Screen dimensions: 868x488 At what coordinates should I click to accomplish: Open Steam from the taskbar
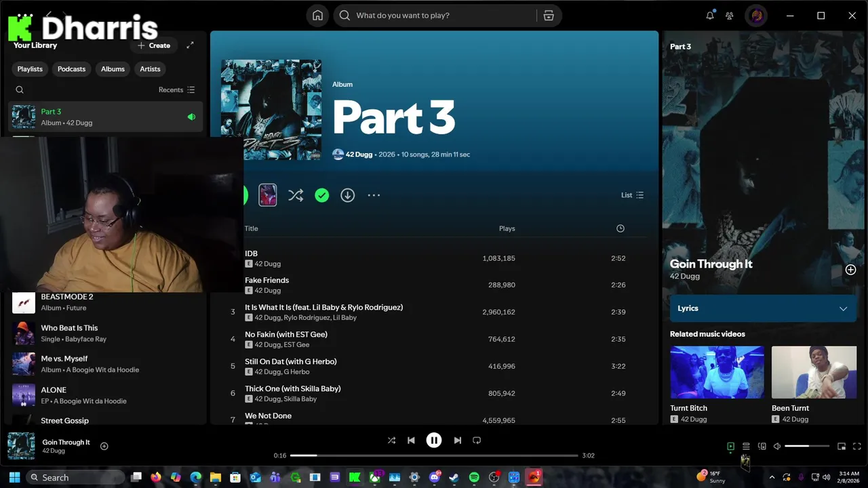tap(454, 477)
